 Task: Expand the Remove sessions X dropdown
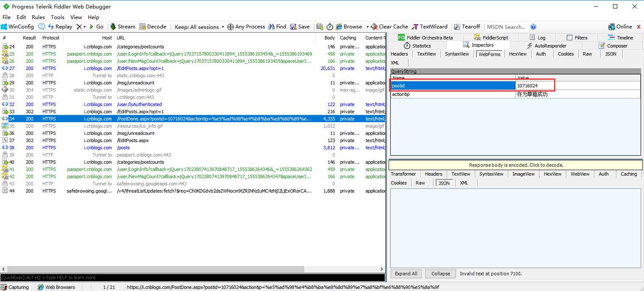coord(84,27)
